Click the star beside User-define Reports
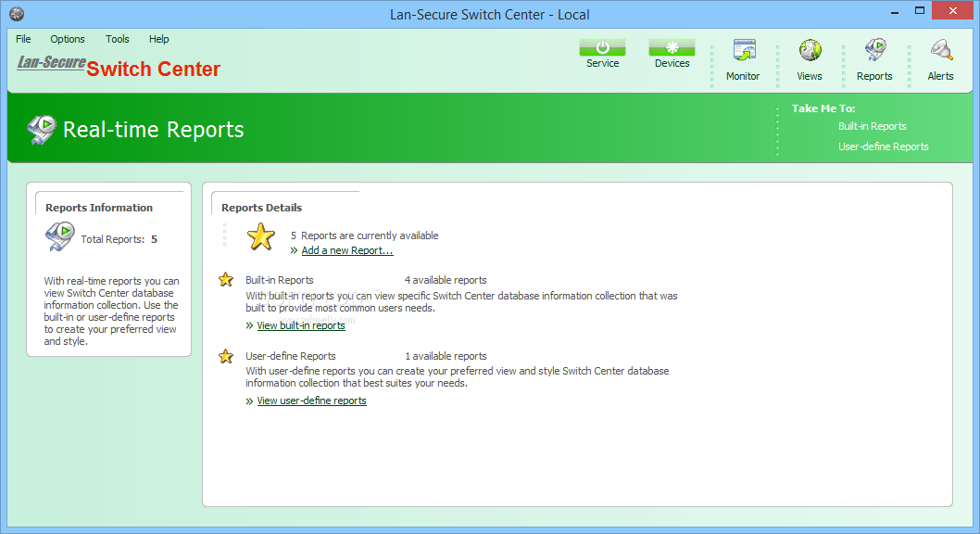The image size is (980, 534). 226,356
